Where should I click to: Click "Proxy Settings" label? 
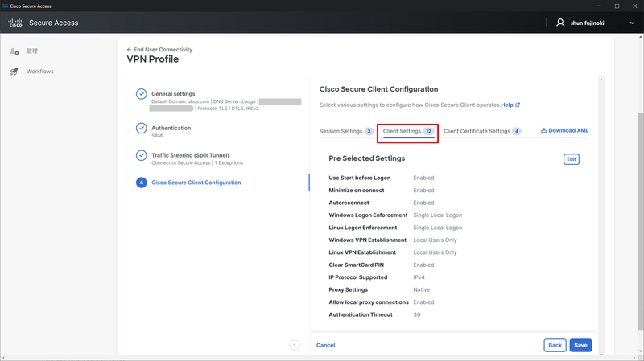point(349,289)
